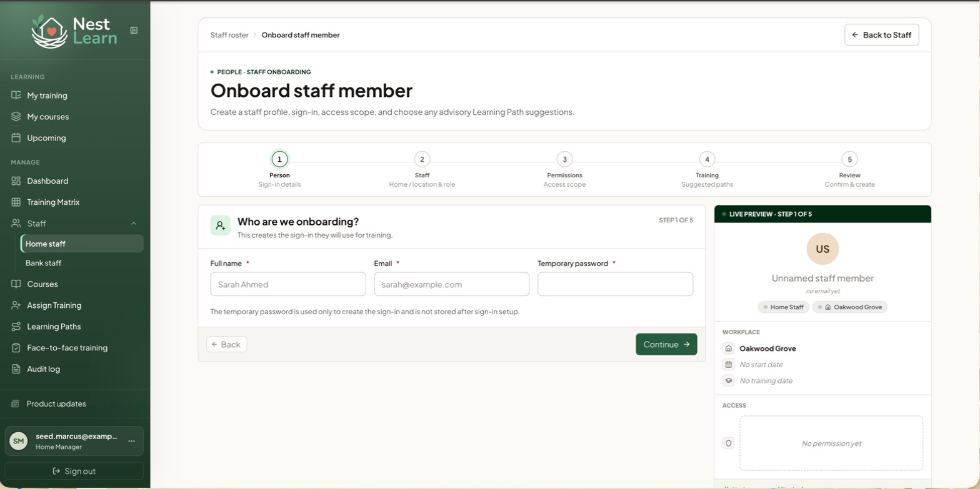Focus the Temporary password field
Viewport: 980px width, 489px height.
click(615, 284)
